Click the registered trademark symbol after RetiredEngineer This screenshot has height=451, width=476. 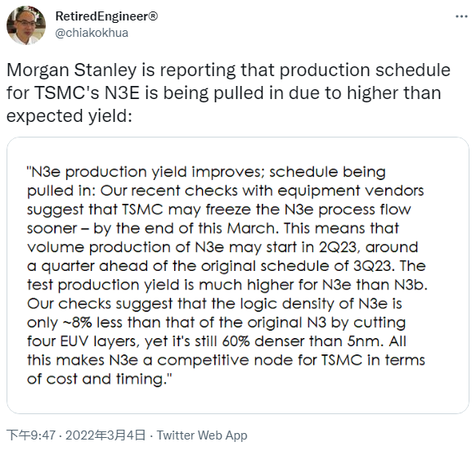[x=153, y=16]
